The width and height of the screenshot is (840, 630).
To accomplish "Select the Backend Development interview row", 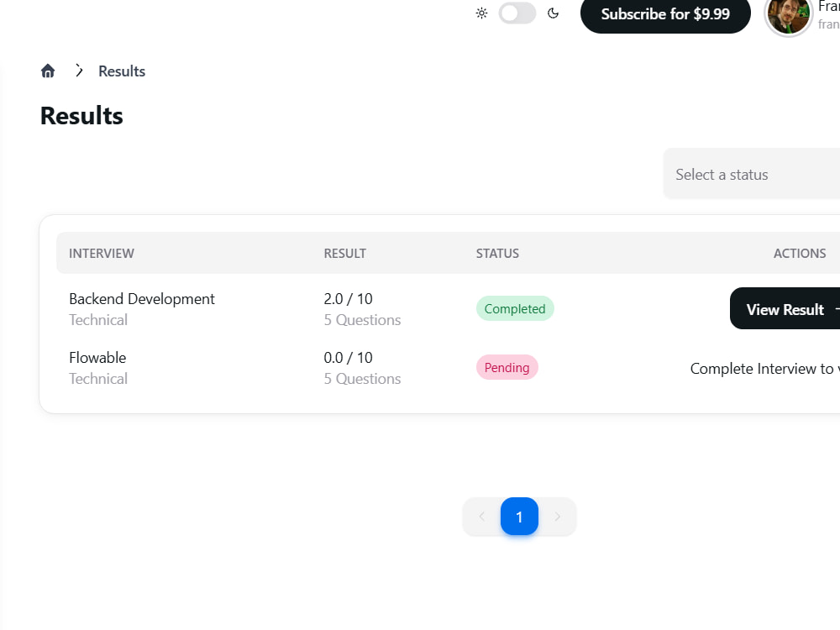I will click(x=448, y=309).
